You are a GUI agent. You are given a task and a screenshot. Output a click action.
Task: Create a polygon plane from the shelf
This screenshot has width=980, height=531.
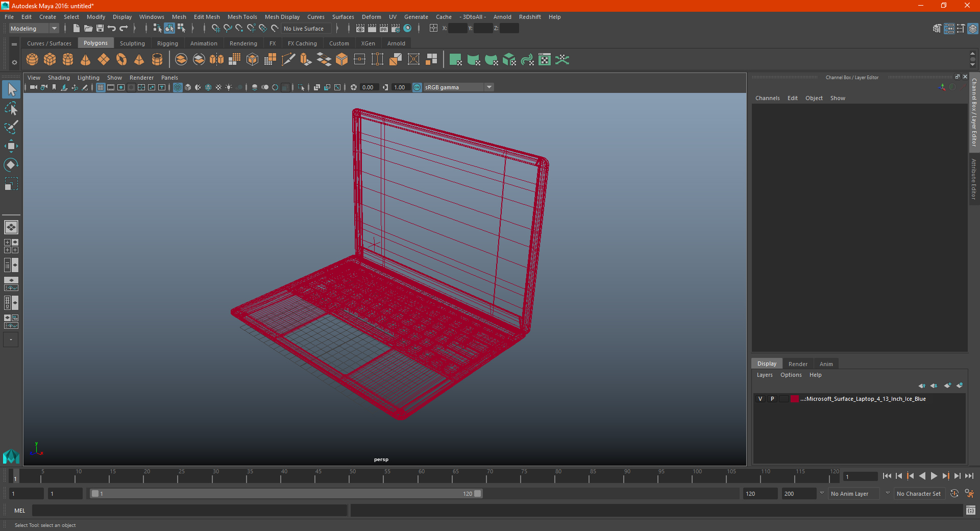tap(104, 60)
